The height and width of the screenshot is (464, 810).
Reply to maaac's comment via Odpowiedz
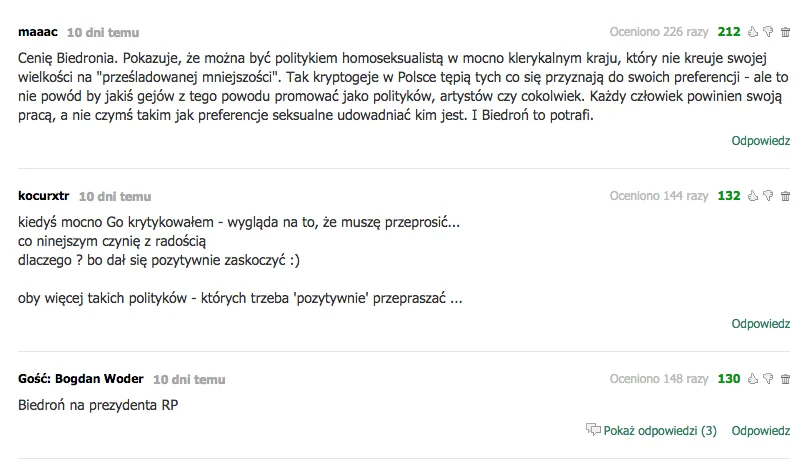coord(760,141)
